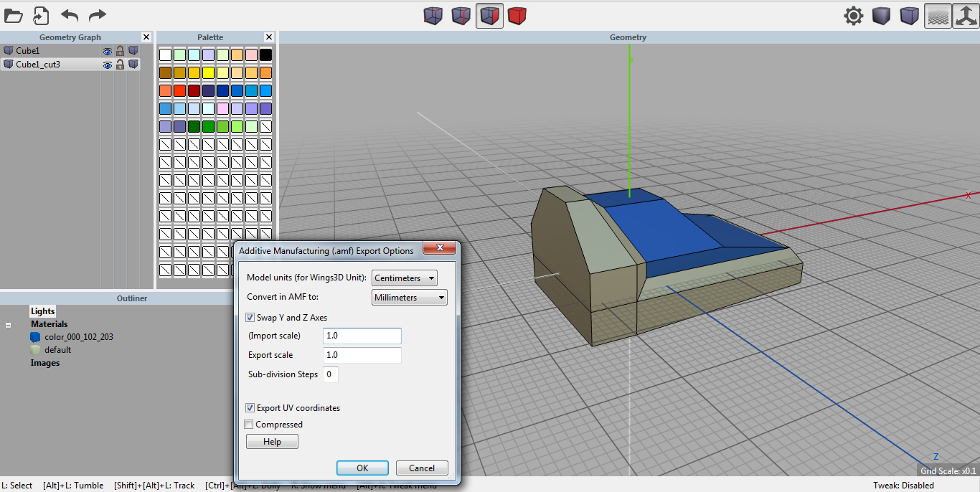Click the Palette panel title
This screenshot has width=980, height=492.
[x=210, y=37]
